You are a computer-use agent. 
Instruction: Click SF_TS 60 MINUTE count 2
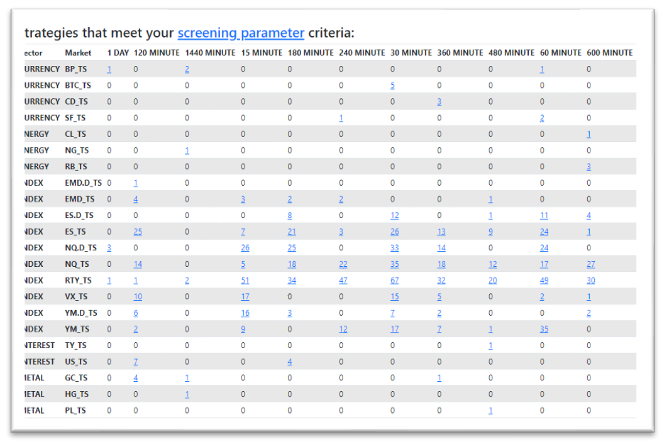click(x=542, y=118)
